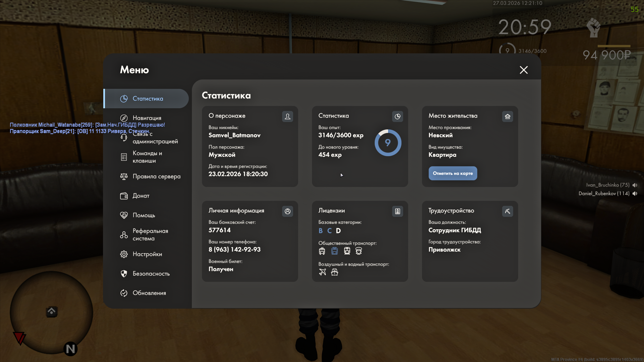Open the Навигация menu section

click(147, 118)
